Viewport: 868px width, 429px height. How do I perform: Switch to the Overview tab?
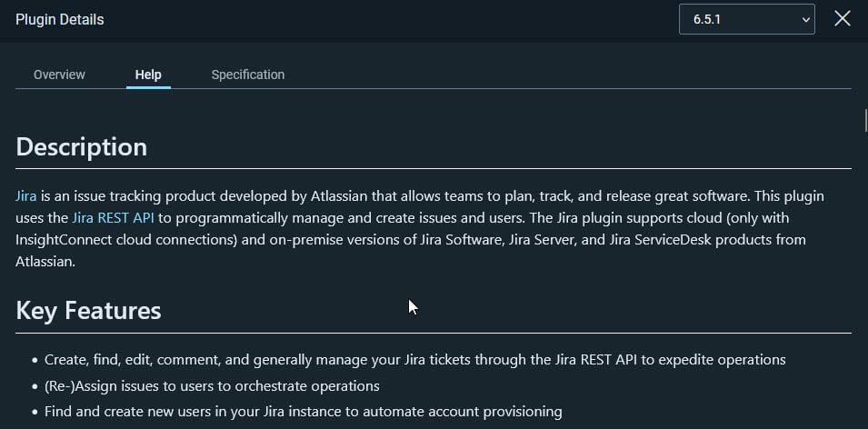point(59,75)
